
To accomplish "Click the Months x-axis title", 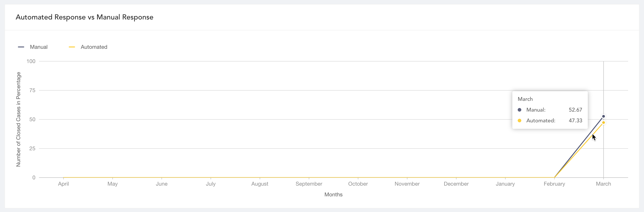I will point(333,195).
